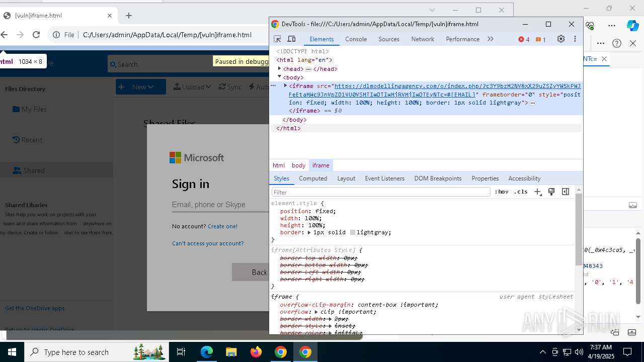Show the one issue warning indicator
The width and height of the screenshot is (644, 362).
541,39
